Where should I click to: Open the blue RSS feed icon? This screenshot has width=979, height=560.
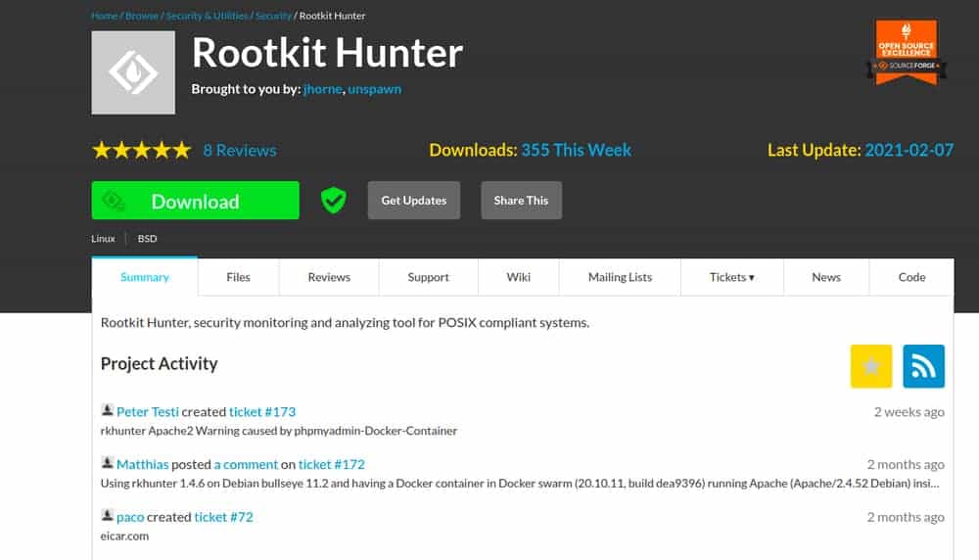923,366
